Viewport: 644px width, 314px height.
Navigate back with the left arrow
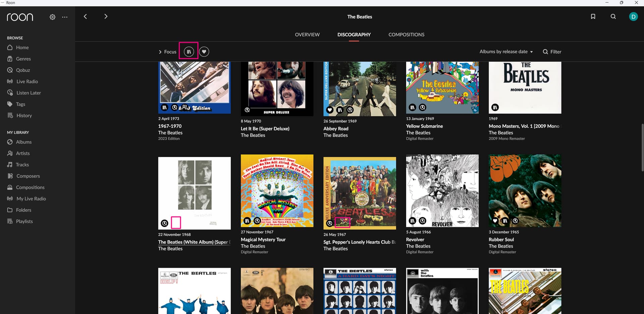(x=85, y=16)
